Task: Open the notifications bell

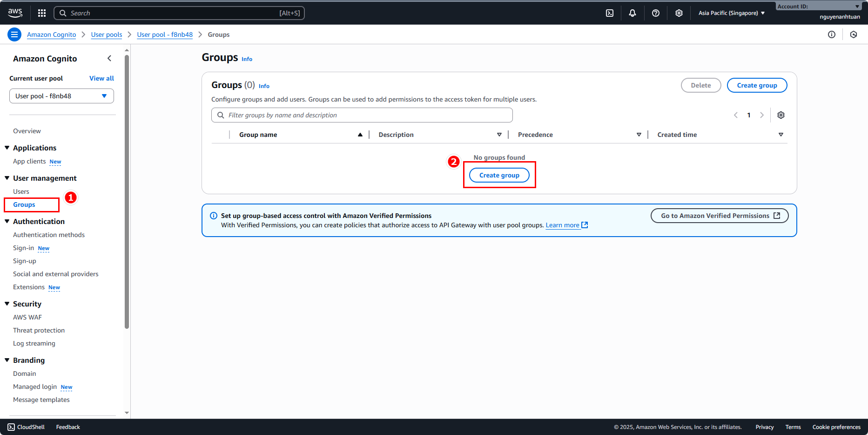Action: click(632, 13)
